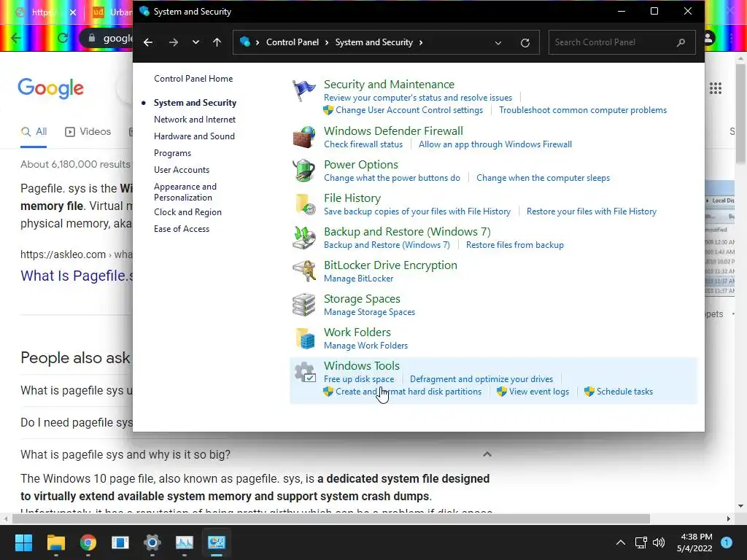The image size is (747, 560).
Task: Click Schedule tasks link
Action: pyautogui.click(x=624, y=392)
